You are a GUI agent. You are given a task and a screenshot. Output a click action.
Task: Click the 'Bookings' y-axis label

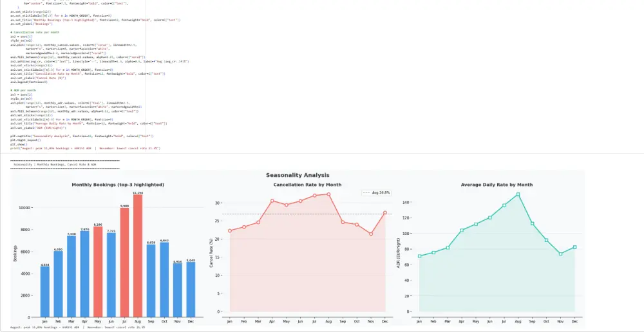[15, 254]
